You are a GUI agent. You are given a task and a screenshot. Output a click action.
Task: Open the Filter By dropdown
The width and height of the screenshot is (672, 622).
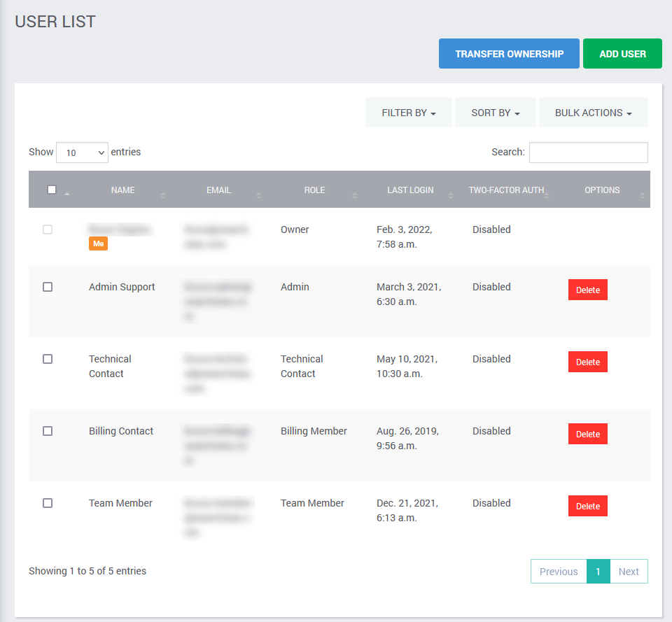pyautogui.click(x=409, y=113)
